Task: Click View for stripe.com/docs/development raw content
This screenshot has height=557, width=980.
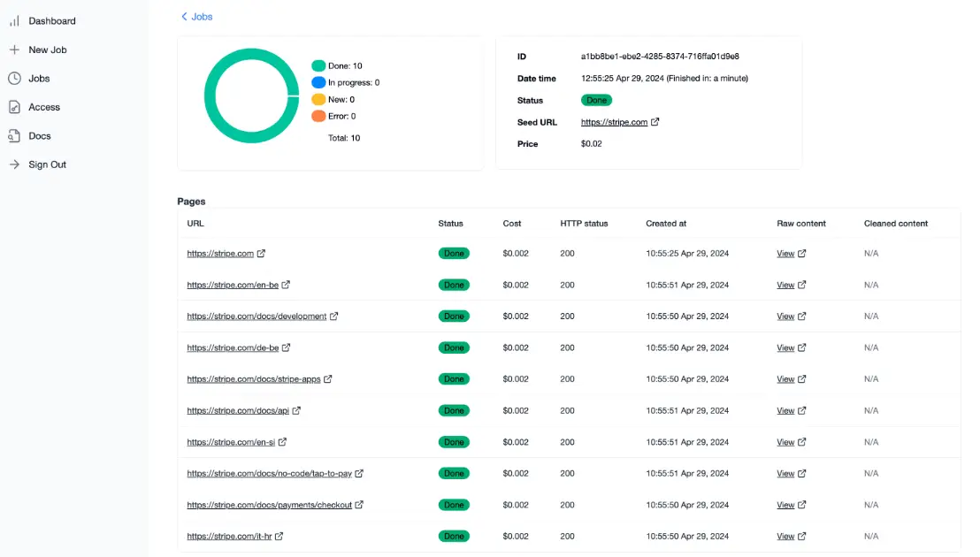Action: tap(787, 316)
